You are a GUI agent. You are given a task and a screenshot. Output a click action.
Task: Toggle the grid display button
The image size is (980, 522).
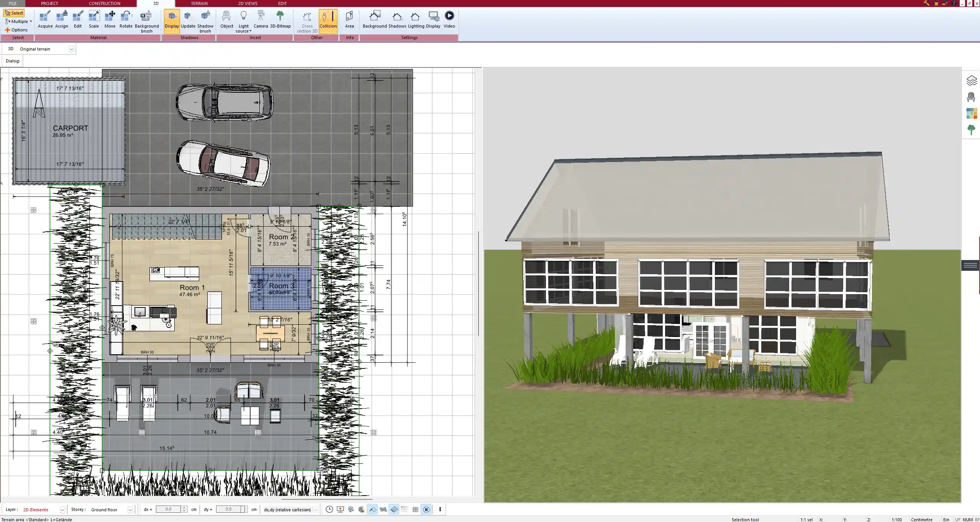coord(415,509)
